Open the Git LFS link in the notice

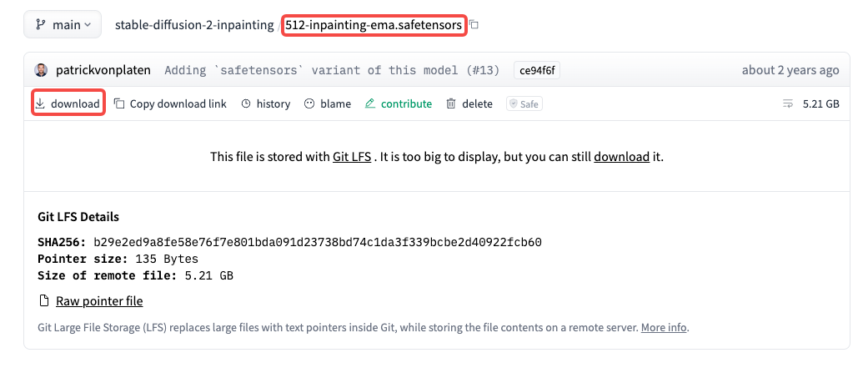pyautogui.click(x=351, y=156)
